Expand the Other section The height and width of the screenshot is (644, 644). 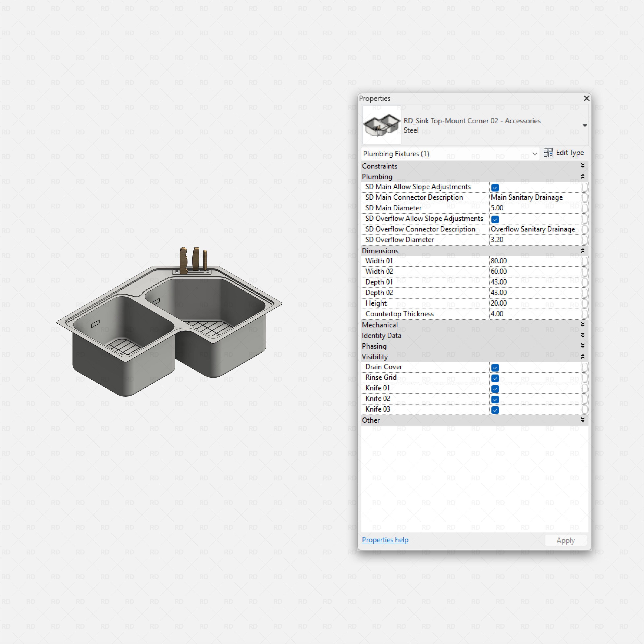pos(583,420)
